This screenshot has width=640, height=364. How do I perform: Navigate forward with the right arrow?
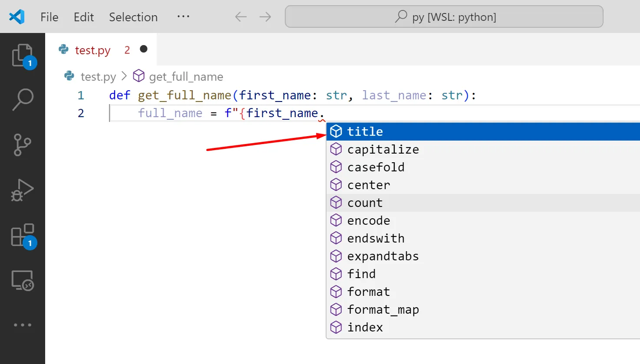tap(265, 17)
